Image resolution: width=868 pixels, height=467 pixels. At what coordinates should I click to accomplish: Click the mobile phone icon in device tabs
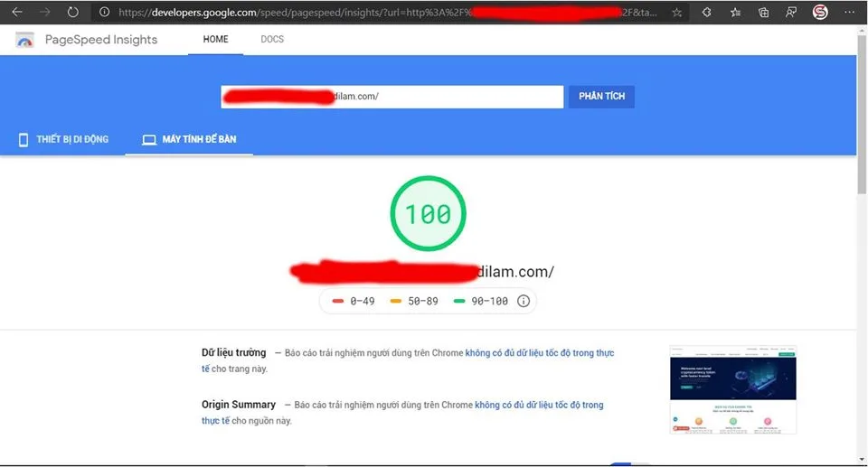pos(24,139)
